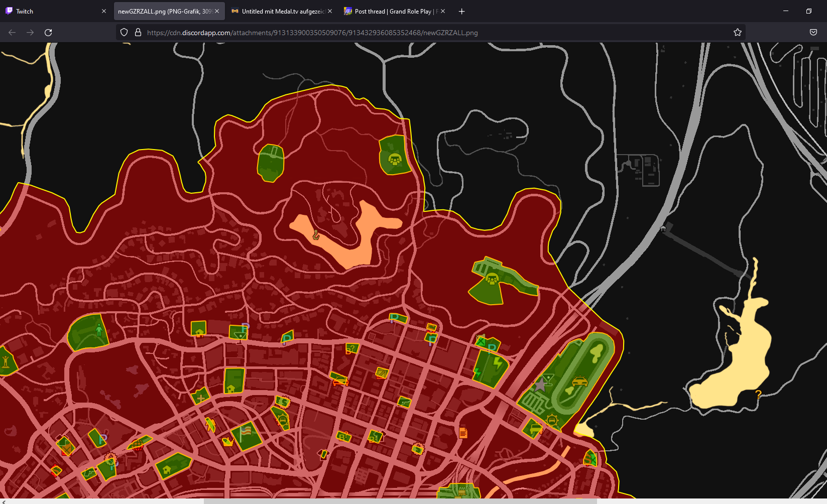Close the Twitch tab

[x=104, y=11]
